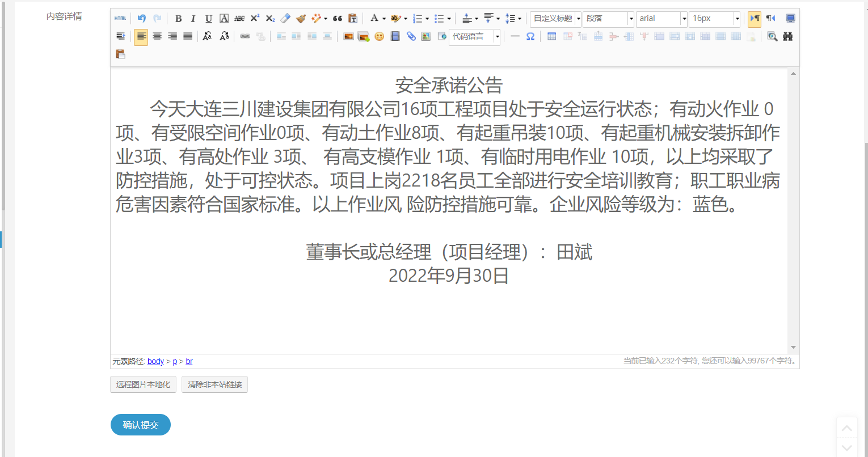Convert text to lowercase
868x457 pixels.
click(224, 36)
